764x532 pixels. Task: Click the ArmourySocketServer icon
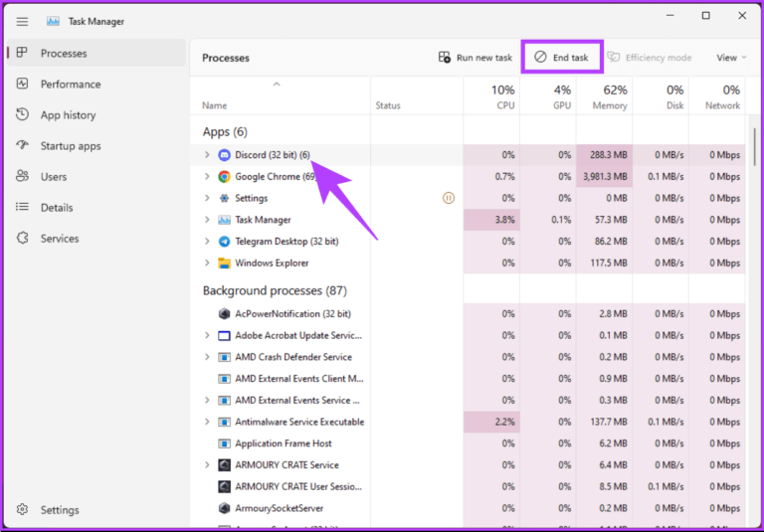point(224,508)
